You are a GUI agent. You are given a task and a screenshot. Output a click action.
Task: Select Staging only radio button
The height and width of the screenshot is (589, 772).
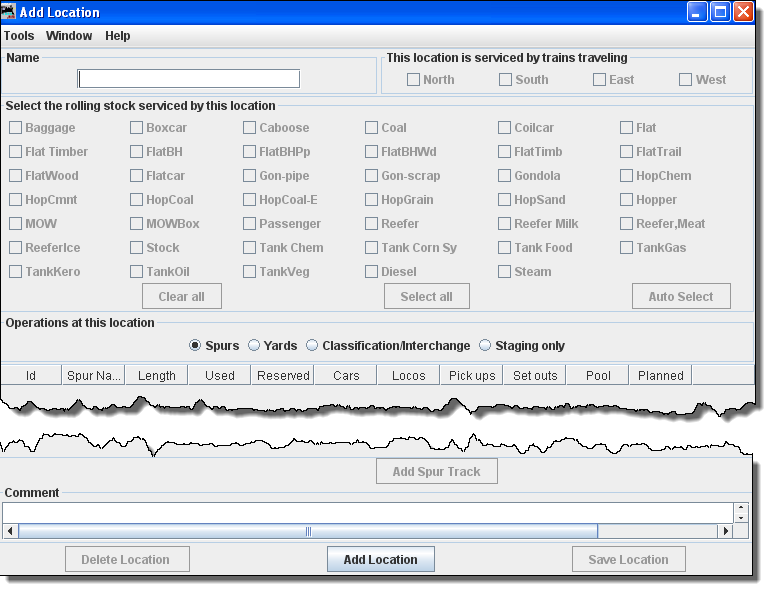click(486, 346)
